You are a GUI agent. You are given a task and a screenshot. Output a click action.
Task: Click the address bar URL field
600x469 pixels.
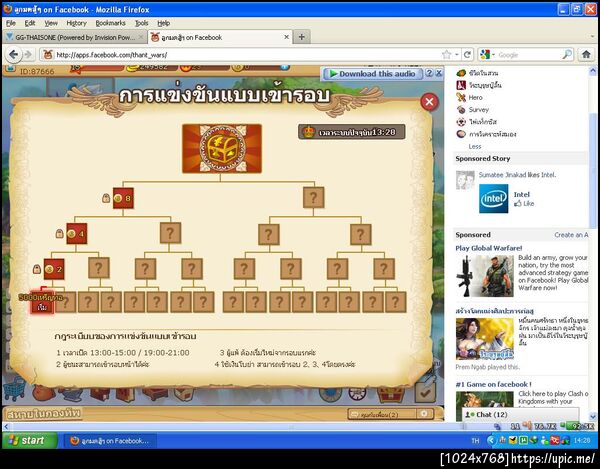pos(247,55)
